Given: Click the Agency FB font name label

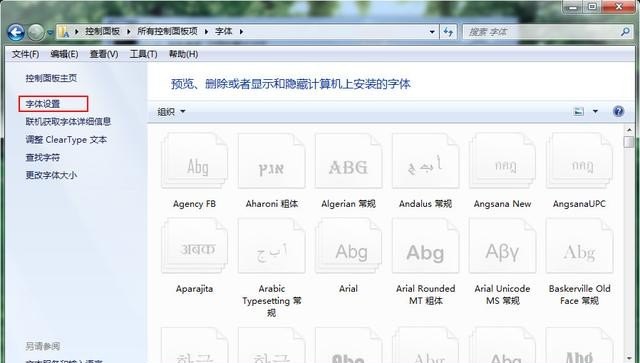Looking at the screenshot, I should (194, 204).
